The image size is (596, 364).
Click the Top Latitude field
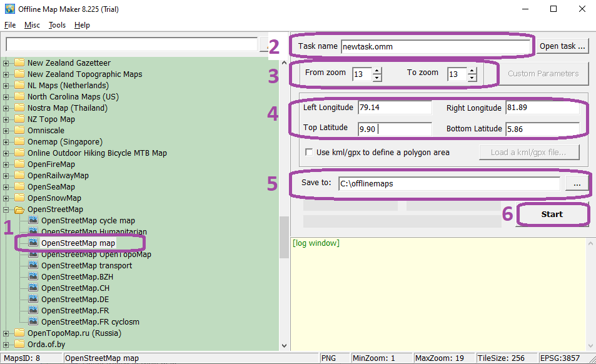pyautogui.click(x=395, y=129)
